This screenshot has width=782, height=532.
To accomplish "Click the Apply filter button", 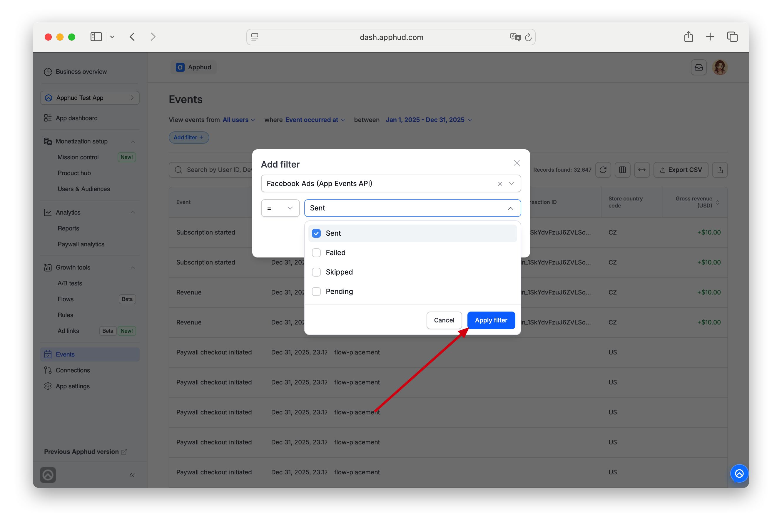I will pyautogui.click(x=491, y=320).
